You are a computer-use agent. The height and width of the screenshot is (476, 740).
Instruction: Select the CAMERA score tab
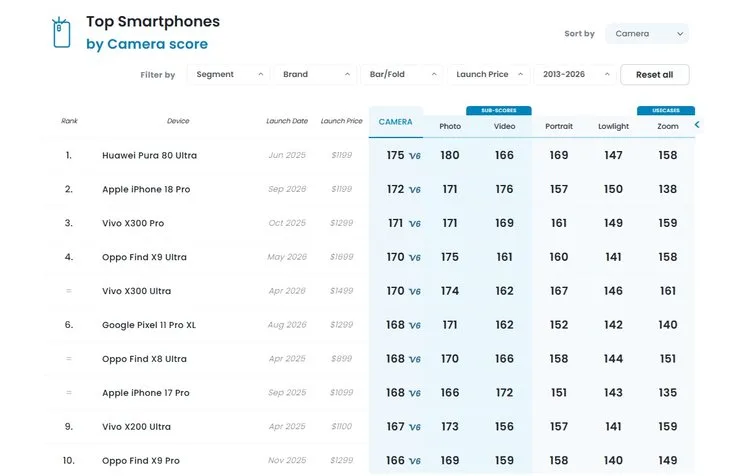click(395, 122)
